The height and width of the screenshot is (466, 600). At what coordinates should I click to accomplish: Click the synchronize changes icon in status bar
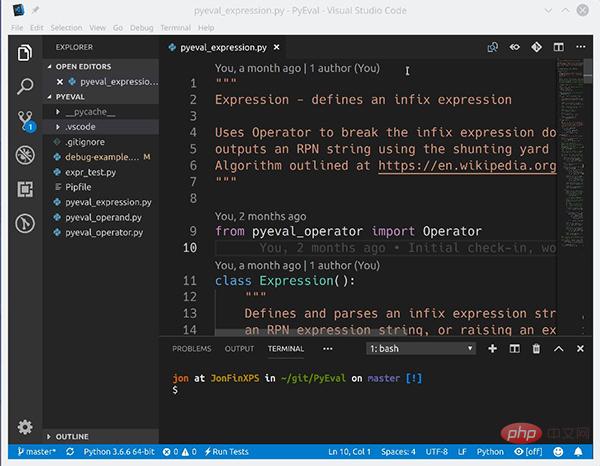[x=70, y=452]
